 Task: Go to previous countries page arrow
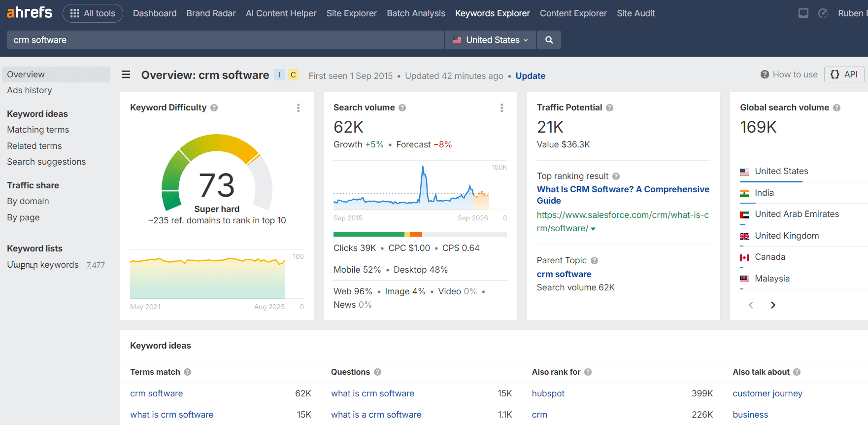pyautogui.click(x=751, y=305)
